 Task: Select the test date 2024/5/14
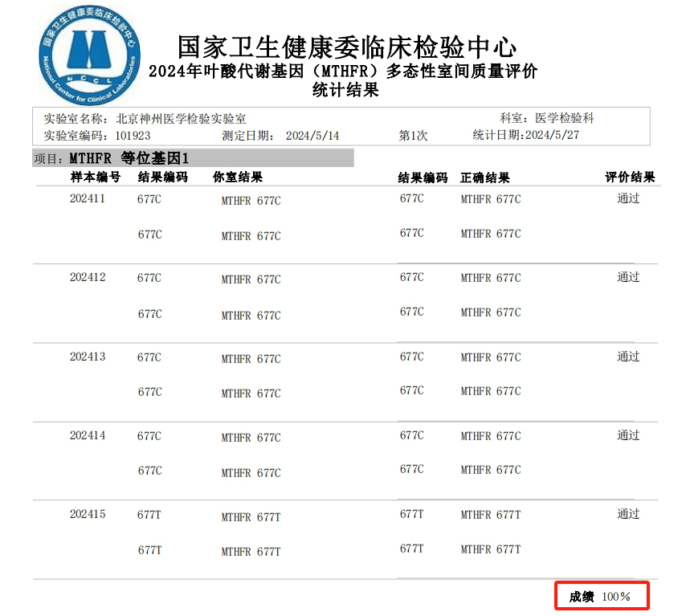pos(312,136)
